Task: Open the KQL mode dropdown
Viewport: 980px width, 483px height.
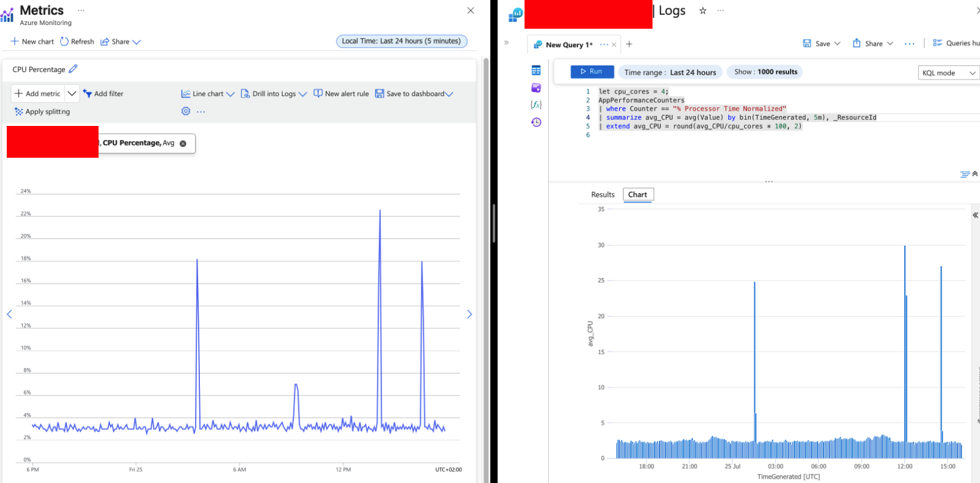Action: tap(949, 73)
